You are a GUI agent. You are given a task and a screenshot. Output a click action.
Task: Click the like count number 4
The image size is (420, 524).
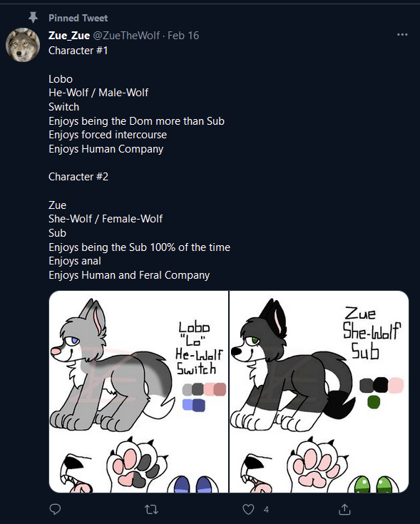click(x=266, y=510)
